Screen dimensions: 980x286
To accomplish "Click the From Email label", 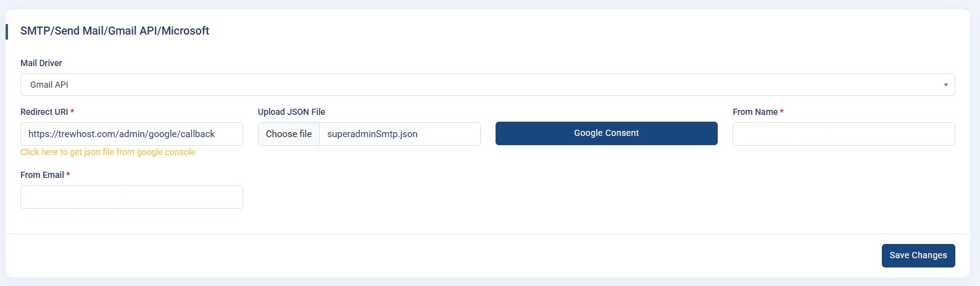I will click(x=42, y=175).
